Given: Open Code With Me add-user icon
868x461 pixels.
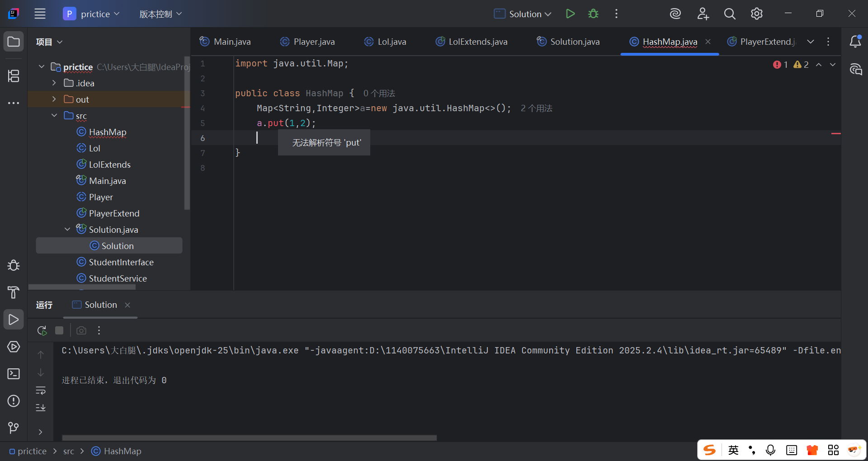Looking at the screenshot, I should 703,14.
